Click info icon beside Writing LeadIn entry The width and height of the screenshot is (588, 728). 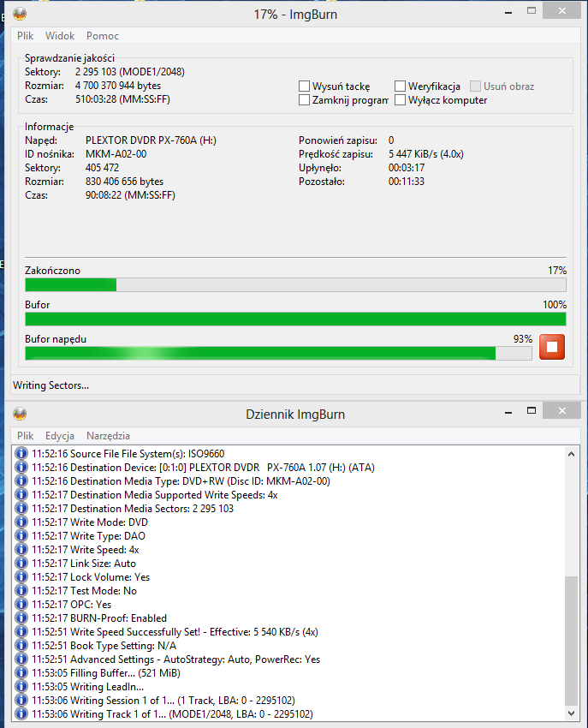(21, 686)
